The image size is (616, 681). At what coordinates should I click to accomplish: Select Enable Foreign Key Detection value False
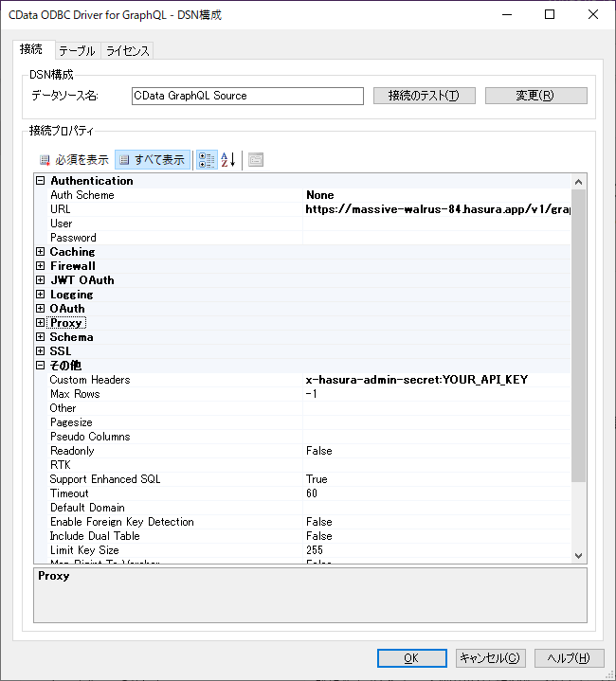(437, 522)
